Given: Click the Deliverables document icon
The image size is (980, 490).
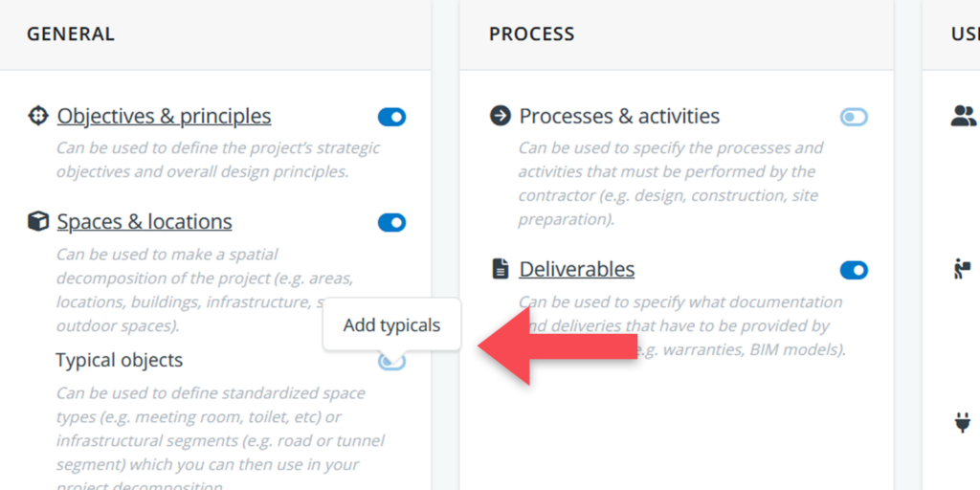Looking at the screenshot, I should coord(500,270).
